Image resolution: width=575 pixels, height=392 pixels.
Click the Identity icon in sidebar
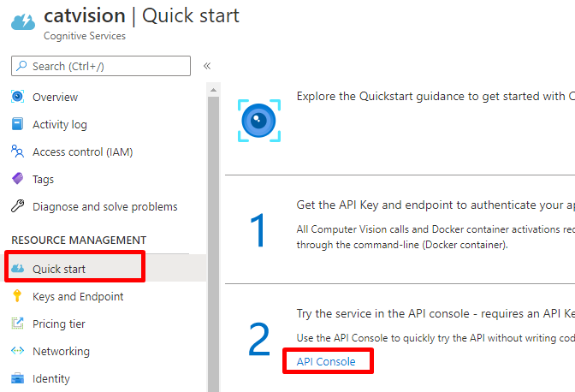click(17, 378)
